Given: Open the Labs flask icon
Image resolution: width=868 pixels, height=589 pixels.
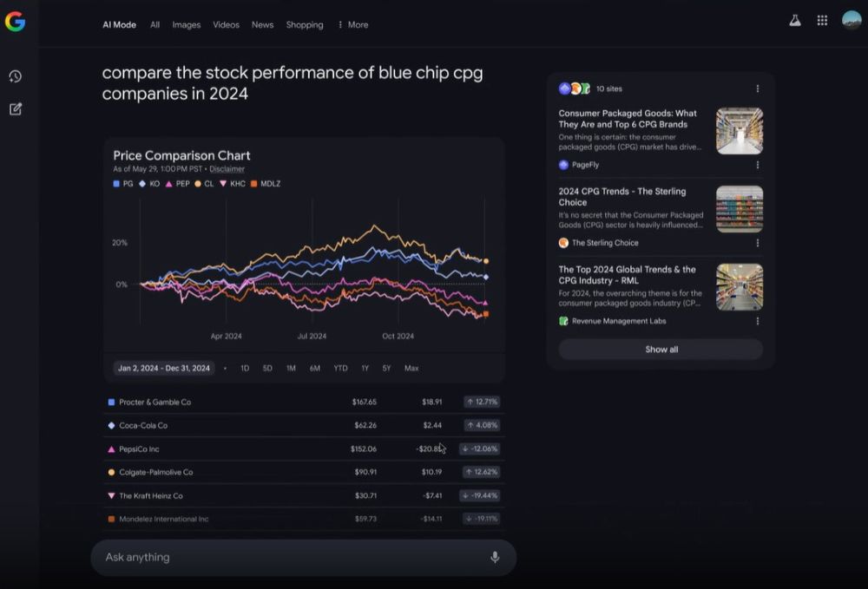Looking at the screenshot, I should tap(795, 21).
